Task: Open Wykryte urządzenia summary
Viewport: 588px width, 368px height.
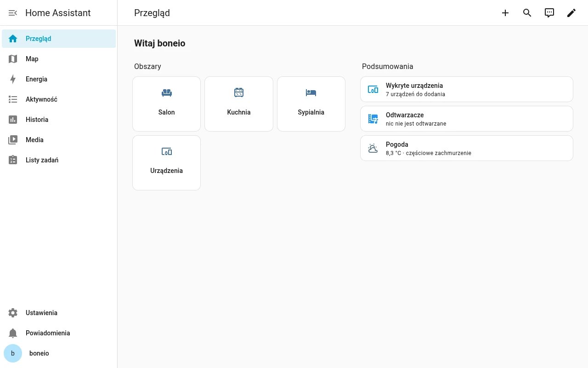Action: click(x=467, y=89)
